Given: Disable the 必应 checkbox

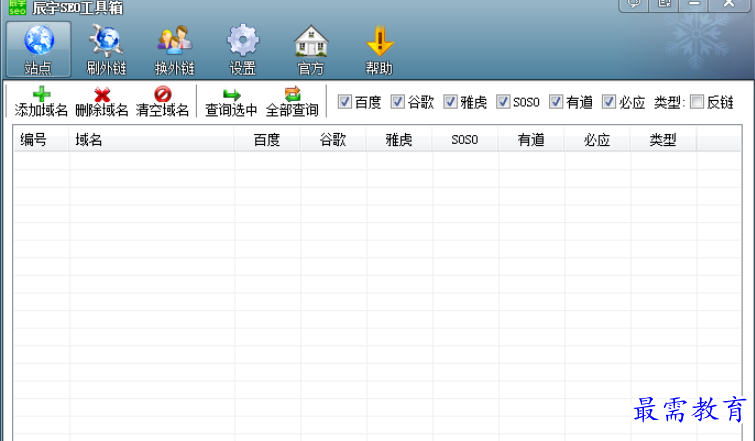Looking at the screenshot, I should point(609,102).
